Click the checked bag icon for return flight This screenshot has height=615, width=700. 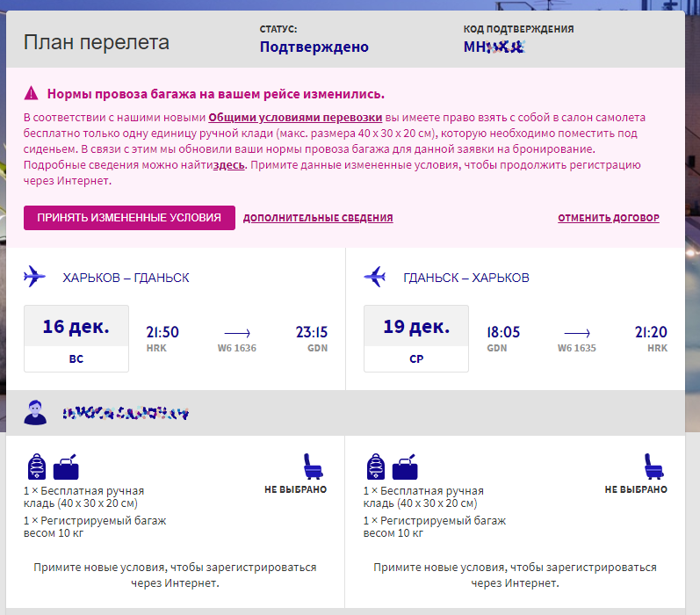pyautogui.click(x=406, y=467)
